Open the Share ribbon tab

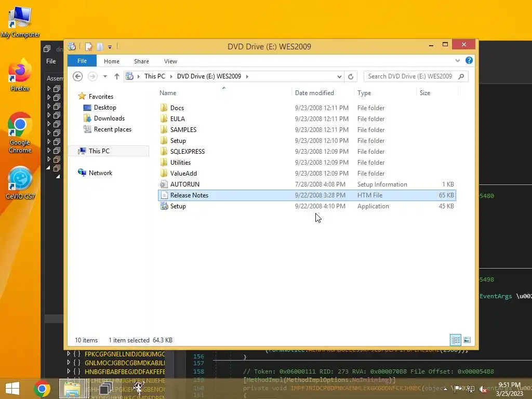(x=141, y=61)
